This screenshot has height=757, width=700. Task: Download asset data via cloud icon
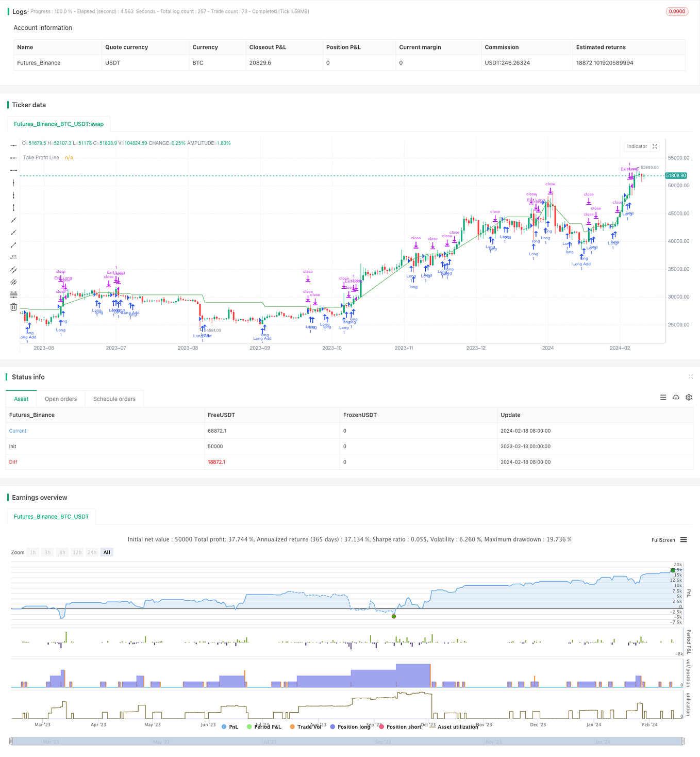coord(676,397)
